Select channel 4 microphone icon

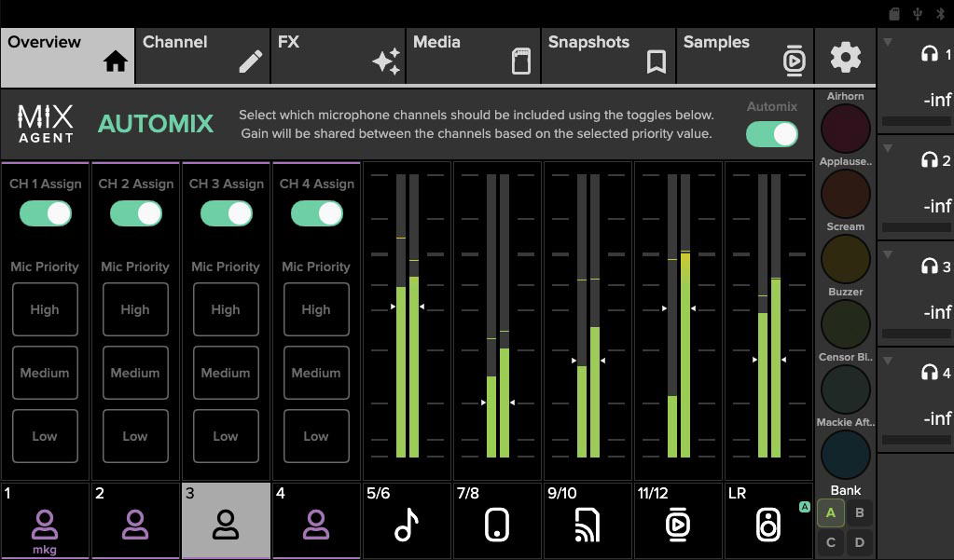pos(316,521)
